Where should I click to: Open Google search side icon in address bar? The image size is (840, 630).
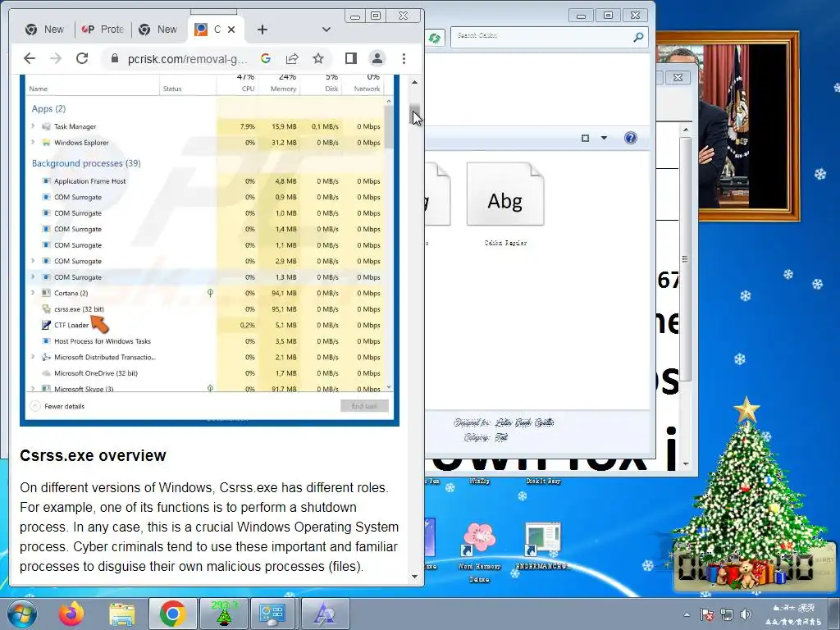[266, 58]
